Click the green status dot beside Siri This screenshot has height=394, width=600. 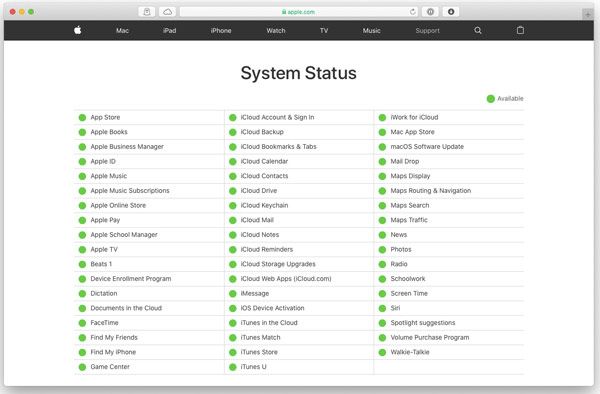click(x=382, y=308)
